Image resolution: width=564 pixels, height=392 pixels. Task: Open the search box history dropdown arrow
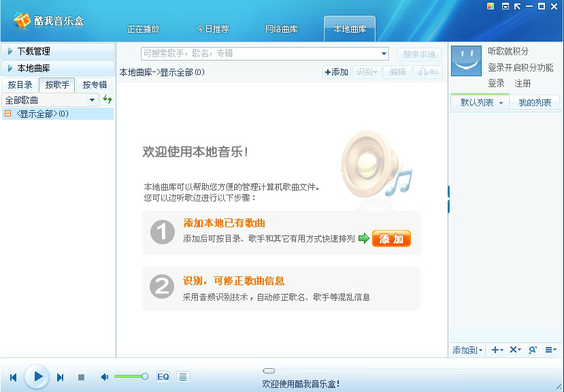[384, 54]
